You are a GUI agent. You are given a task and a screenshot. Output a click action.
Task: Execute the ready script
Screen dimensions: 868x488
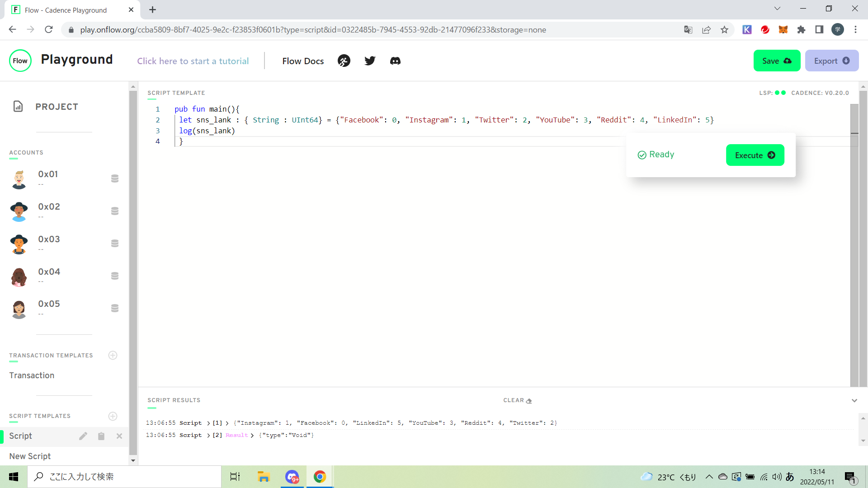point(755,155)
